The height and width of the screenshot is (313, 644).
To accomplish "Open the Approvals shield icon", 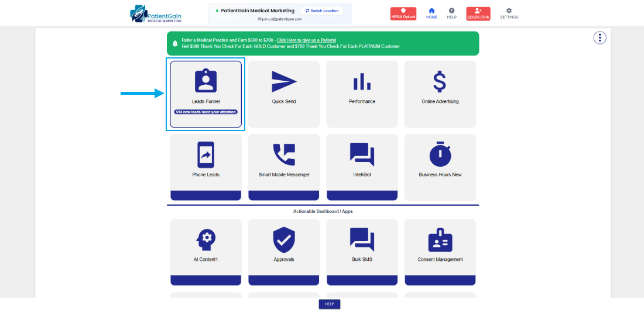I will 284,239.
